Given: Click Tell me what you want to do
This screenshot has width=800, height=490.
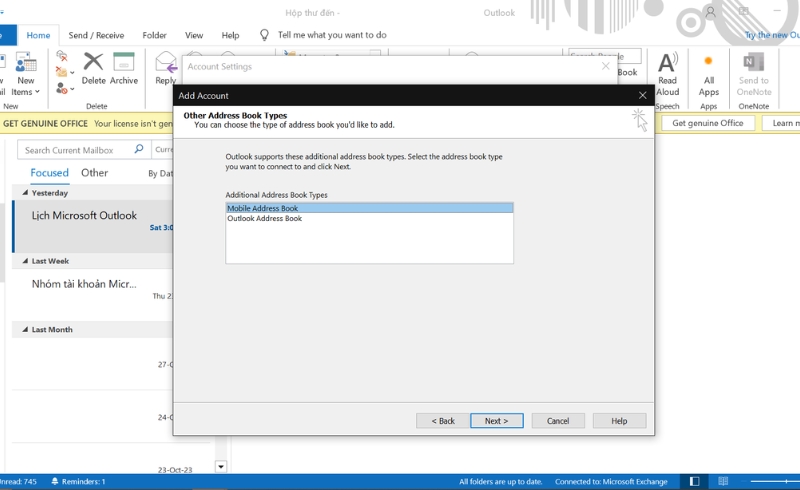Looking at the screenshot, I should tap(332, 35).
